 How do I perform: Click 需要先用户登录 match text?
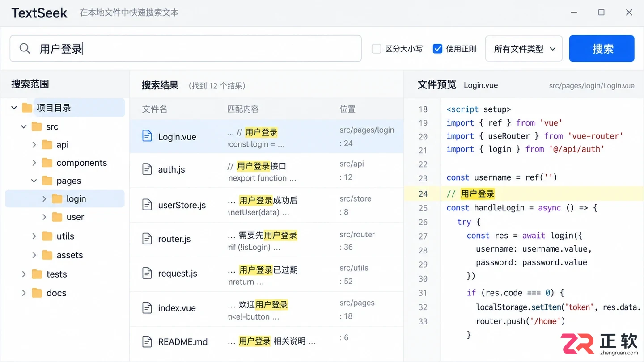tap(268, 235)
